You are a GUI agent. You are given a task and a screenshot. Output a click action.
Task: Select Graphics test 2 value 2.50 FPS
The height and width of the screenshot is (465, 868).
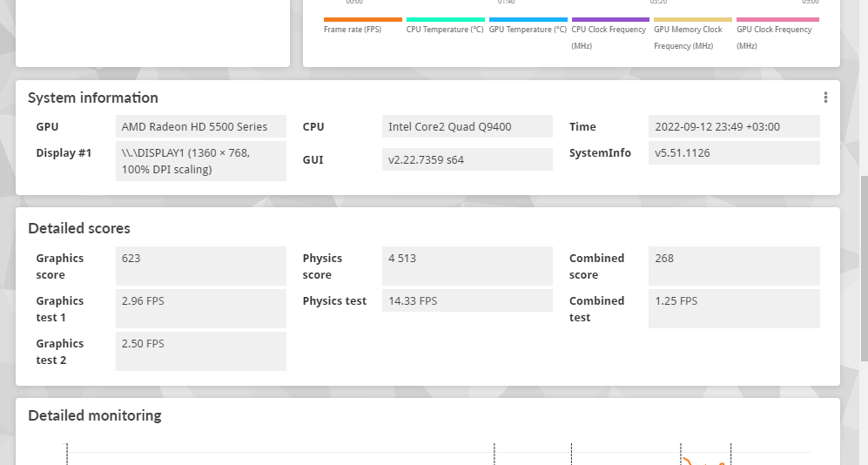pos(201,352)
